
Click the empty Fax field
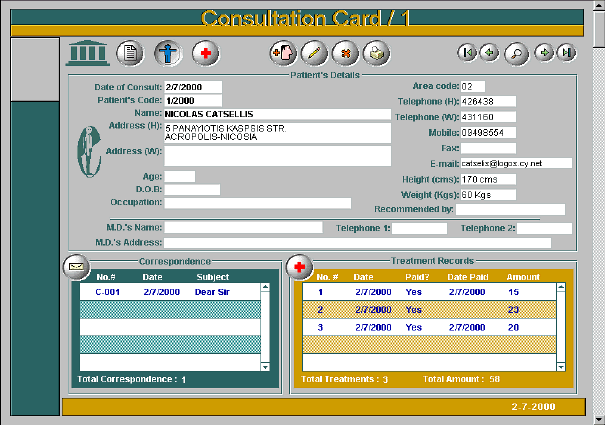pos(488,148)
